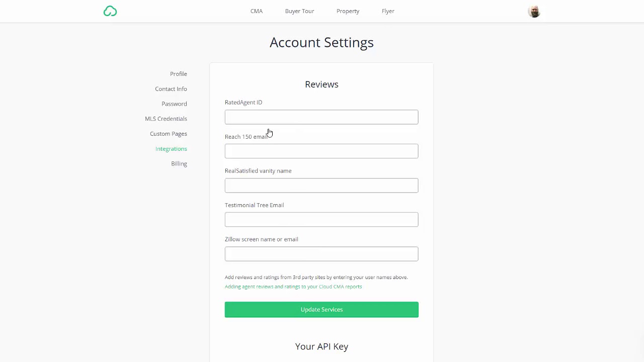Open the Contact Info settings section
Screen dimensions: 644x362
(171, 89)
